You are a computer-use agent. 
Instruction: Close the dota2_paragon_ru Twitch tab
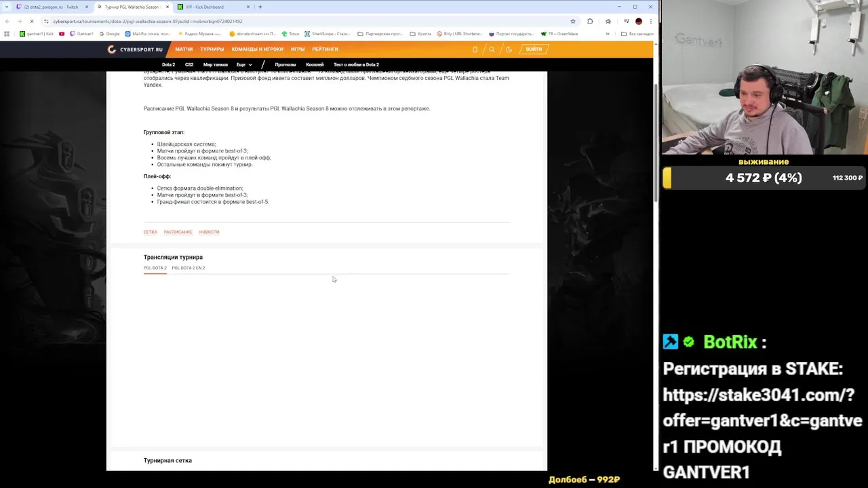[x=87, y=7]
